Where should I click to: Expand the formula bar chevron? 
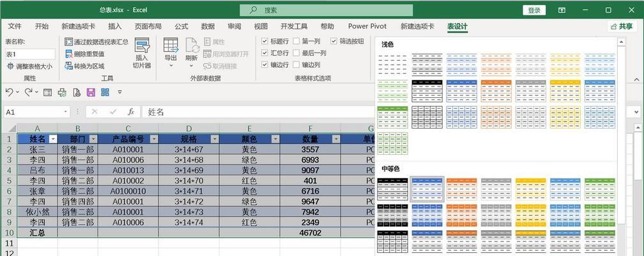pyautogui.click(x=637, y=112)
